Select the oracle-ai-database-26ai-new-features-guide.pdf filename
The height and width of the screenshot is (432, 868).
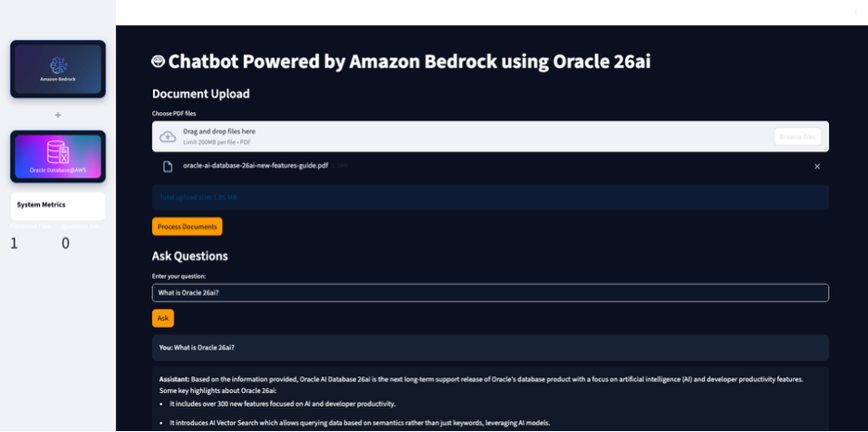tap(255, 166)
